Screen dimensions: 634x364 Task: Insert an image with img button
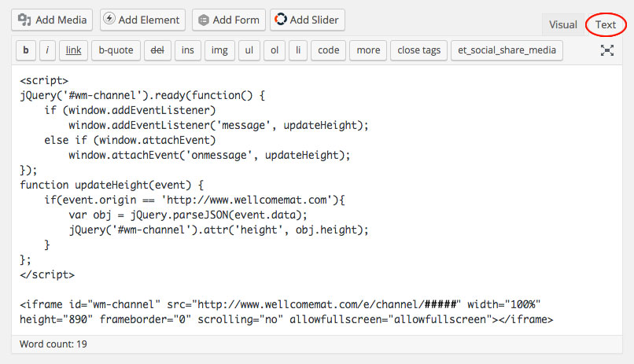[x=219, y=50]
